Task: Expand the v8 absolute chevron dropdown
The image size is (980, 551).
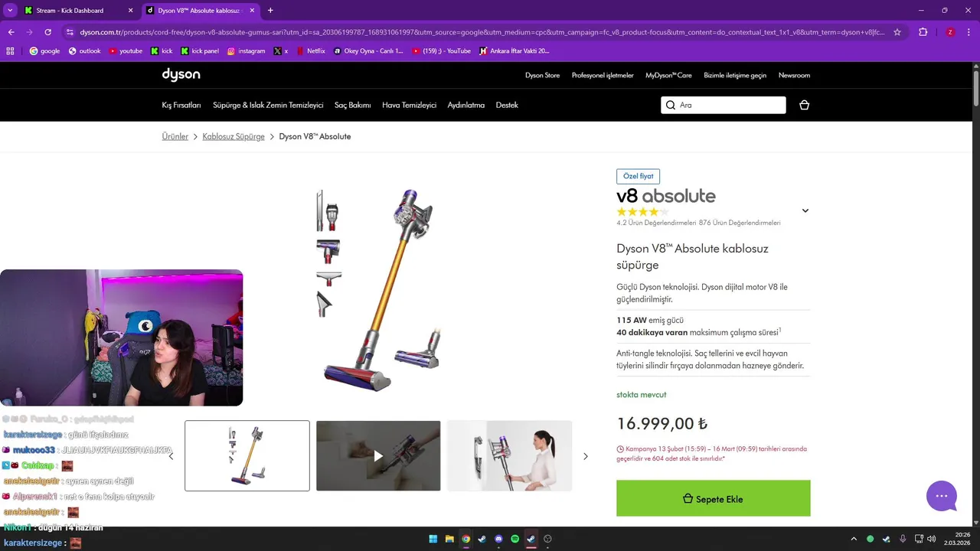Action: (805, 210)
